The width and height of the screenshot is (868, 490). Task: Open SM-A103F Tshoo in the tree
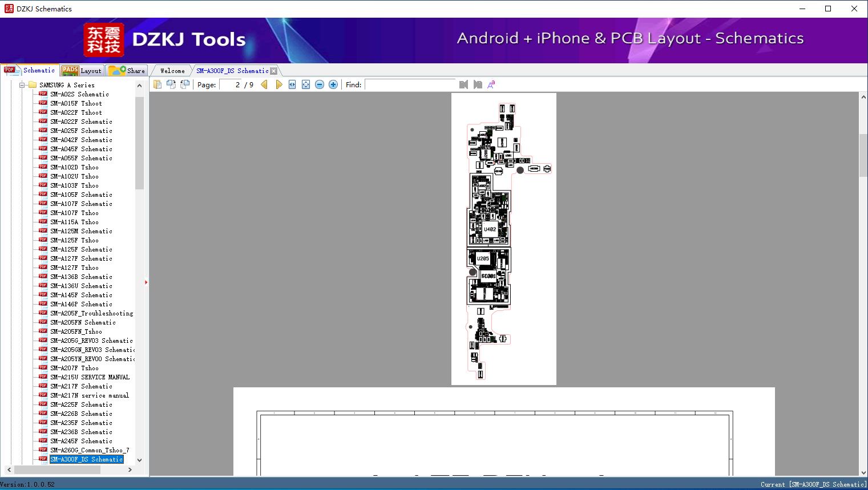[74, 185]
